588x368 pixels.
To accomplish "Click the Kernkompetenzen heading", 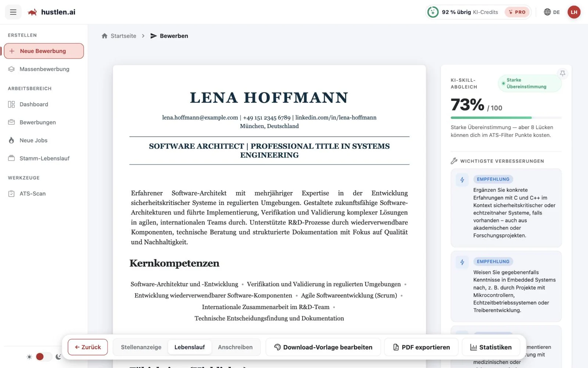I will pyautogui.click(x=175, y=263).
